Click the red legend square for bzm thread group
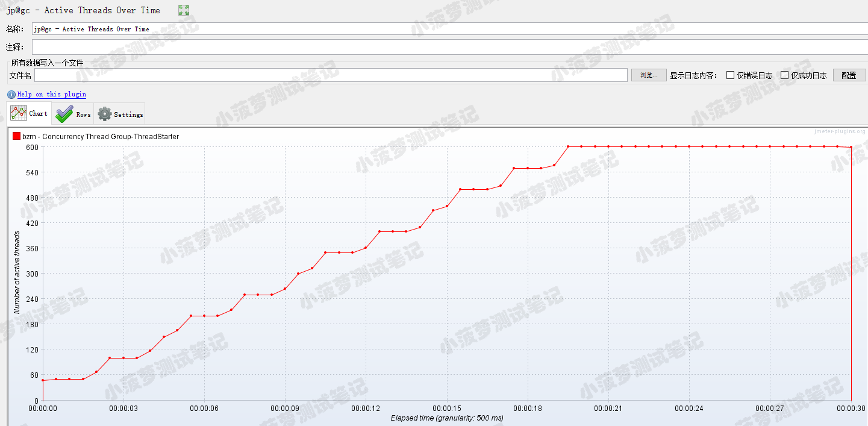The image size is (868, 426). 16,136
